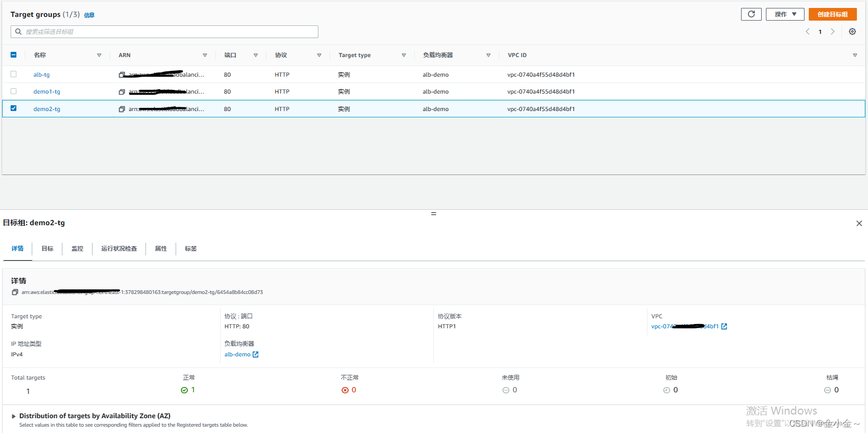The width and height of the screenshot is (868, 433).
Task: Open alb-demo load balancer external link icon
Action: [x=255, y=355]
